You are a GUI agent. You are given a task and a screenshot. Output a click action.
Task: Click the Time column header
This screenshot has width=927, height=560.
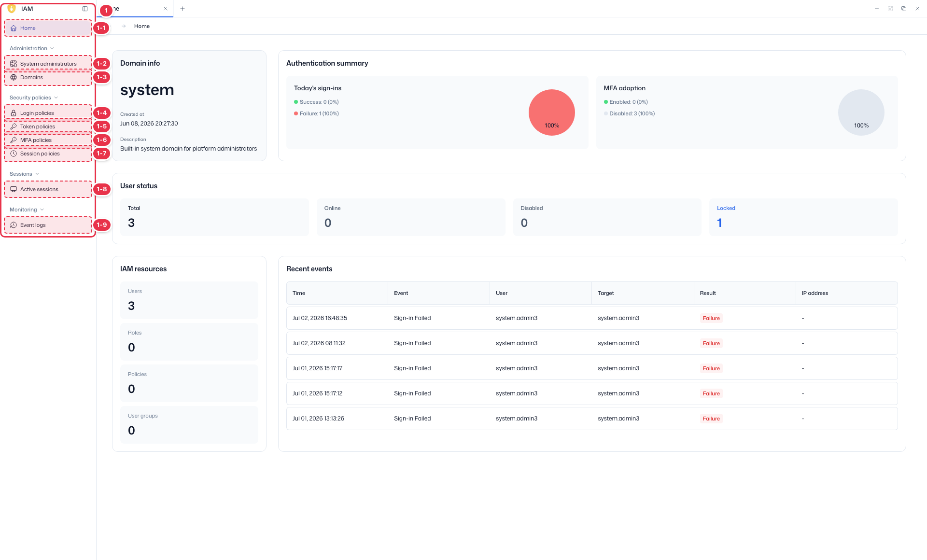(x=337, y=293)
